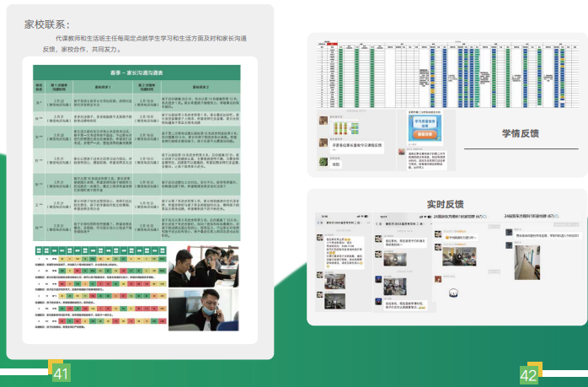Open classroom photo in third chat screenshot
Image resolution: width=588 pixels, height=387 pixels.
(x=459, y=256)
